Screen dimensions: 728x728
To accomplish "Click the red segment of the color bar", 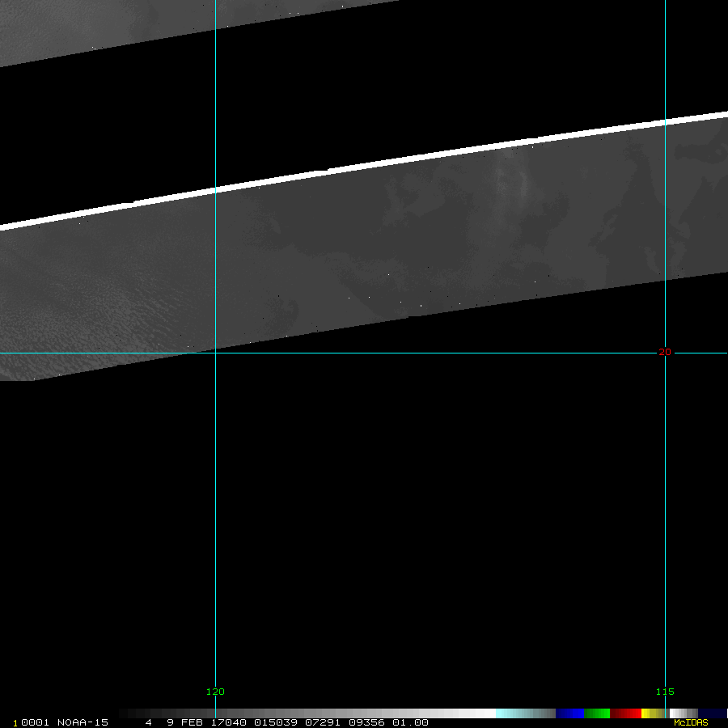I will pyautogui.click(x=625, y=713).
